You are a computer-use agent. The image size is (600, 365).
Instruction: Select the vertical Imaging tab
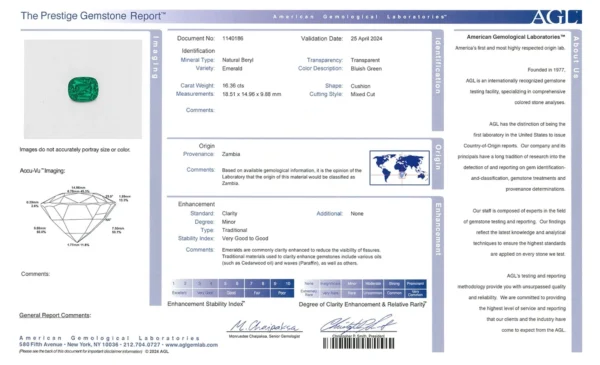pyautogui.click(x=155, y=57)
